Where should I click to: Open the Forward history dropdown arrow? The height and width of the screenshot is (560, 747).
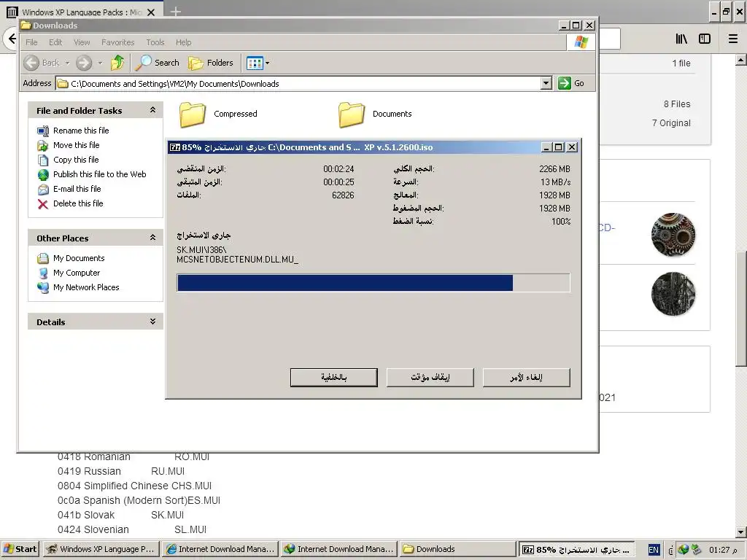tap(100, 63)
